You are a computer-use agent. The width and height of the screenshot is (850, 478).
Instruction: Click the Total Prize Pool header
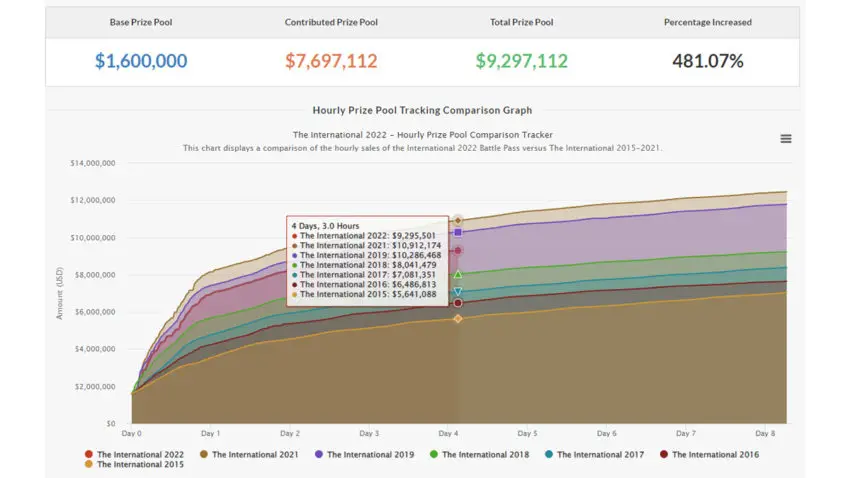[521, 22]
